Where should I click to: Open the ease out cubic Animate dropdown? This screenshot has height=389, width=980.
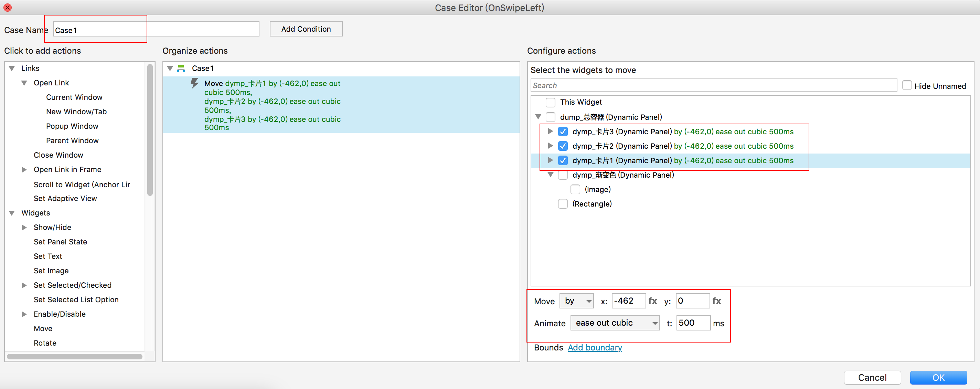[615, 323]
